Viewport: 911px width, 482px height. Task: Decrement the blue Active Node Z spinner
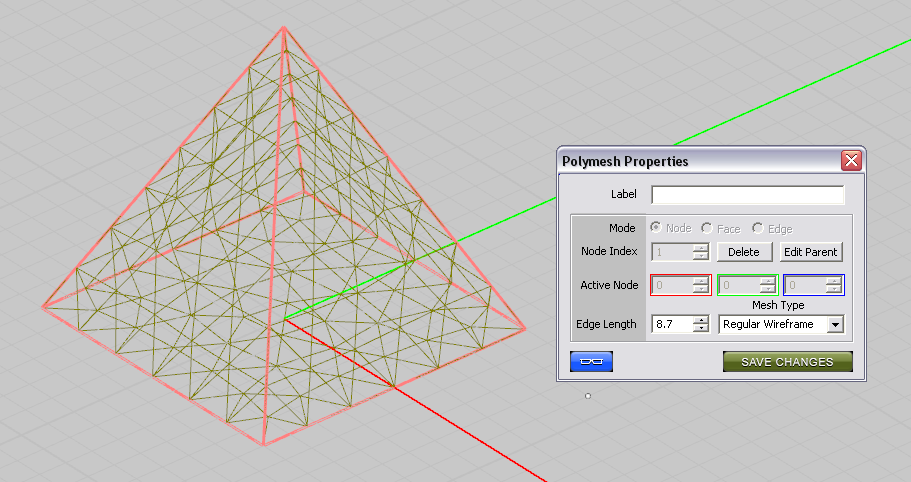[x=834, y=289]
